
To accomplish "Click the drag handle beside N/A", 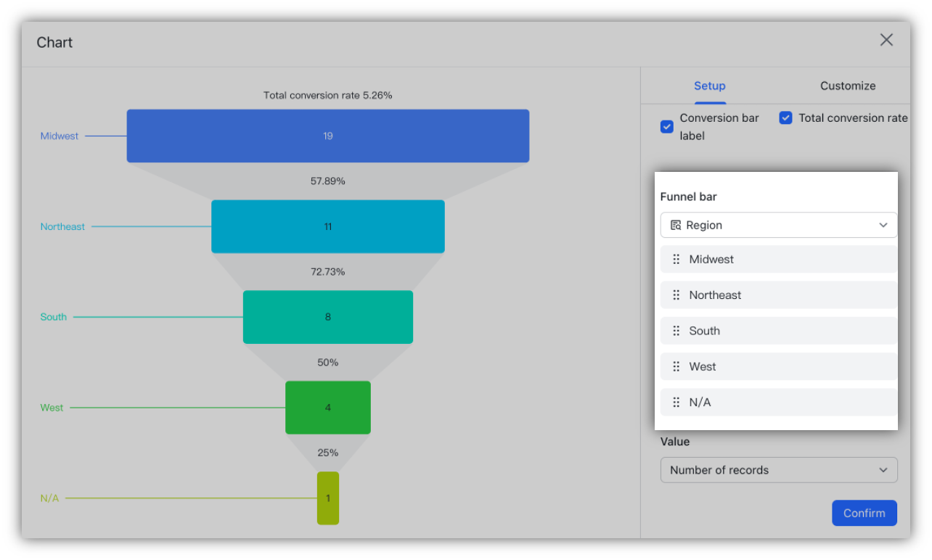I will tap(676, 402).
